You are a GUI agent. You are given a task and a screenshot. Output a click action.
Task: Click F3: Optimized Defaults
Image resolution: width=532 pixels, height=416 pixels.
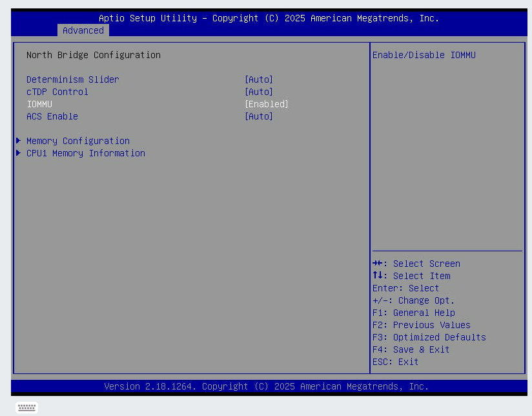pos(429,337)
